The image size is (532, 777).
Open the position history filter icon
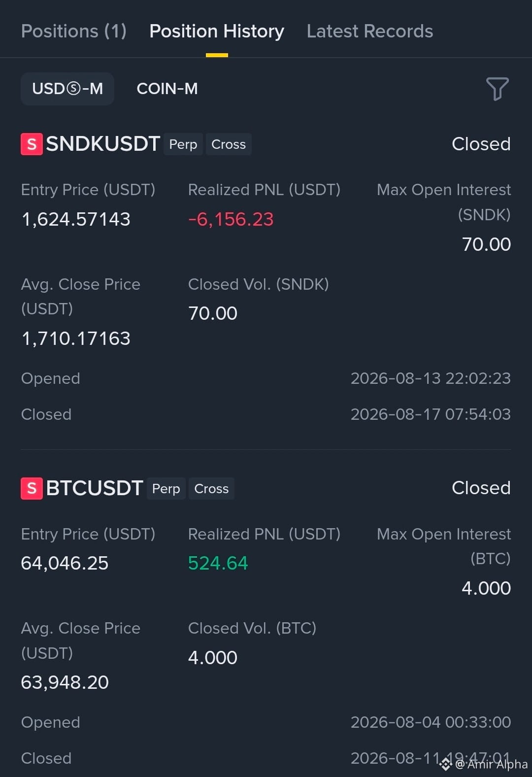(497, 89)
